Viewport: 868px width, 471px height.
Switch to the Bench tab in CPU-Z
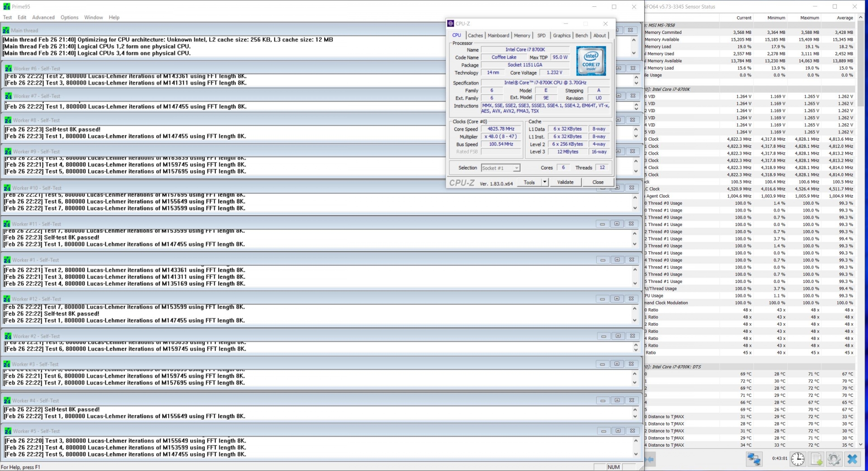581,35
